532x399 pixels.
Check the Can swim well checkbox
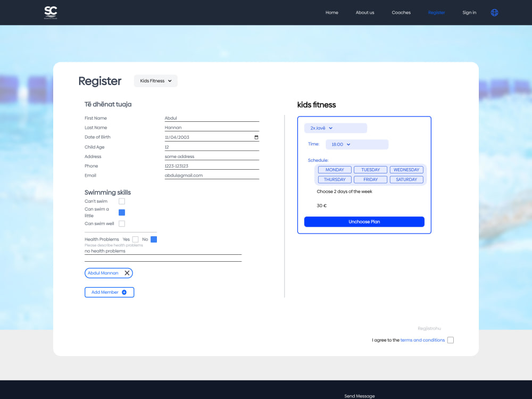(122, 223)
